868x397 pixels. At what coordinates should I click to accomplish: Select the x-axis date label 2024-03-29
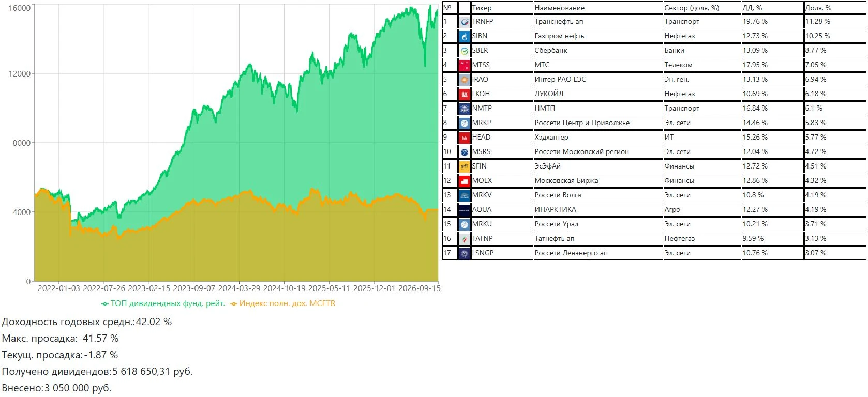pos(240,288)
